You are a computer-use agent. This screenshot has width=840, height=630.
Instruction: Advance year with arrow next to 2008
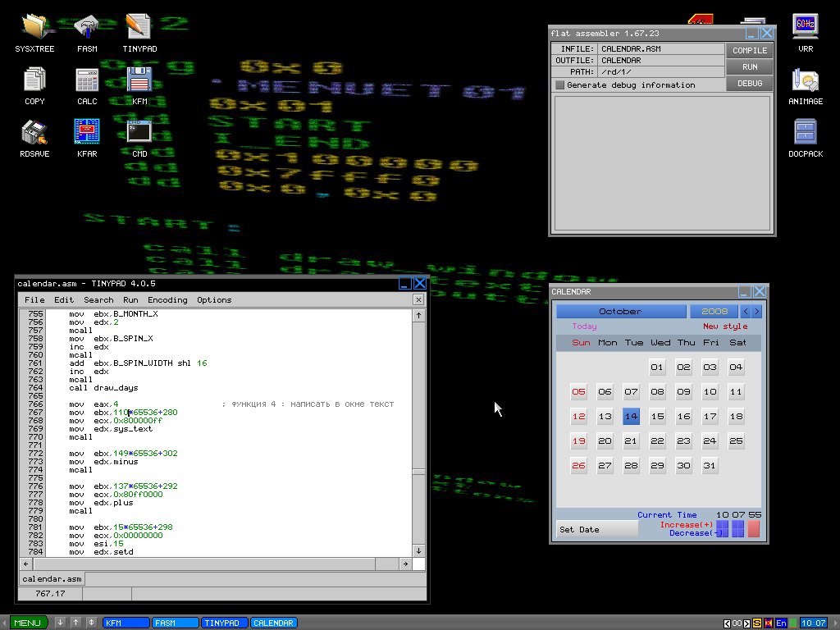pos(755,311)
